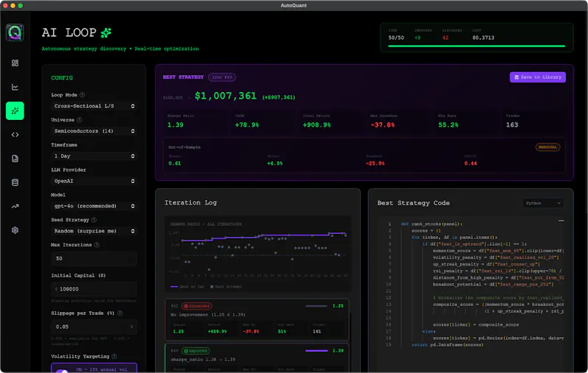Show help for Universe
Image resolution: width=588 pixels, height=373 pixels.
(x=79, y=120)
